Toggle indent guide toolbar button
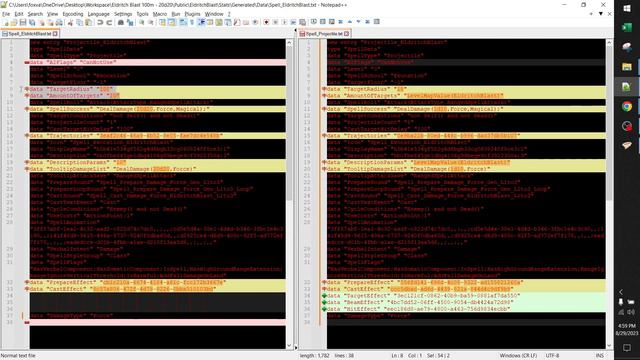The width and height of the screenshot is (640, 360). coord(201,22)
